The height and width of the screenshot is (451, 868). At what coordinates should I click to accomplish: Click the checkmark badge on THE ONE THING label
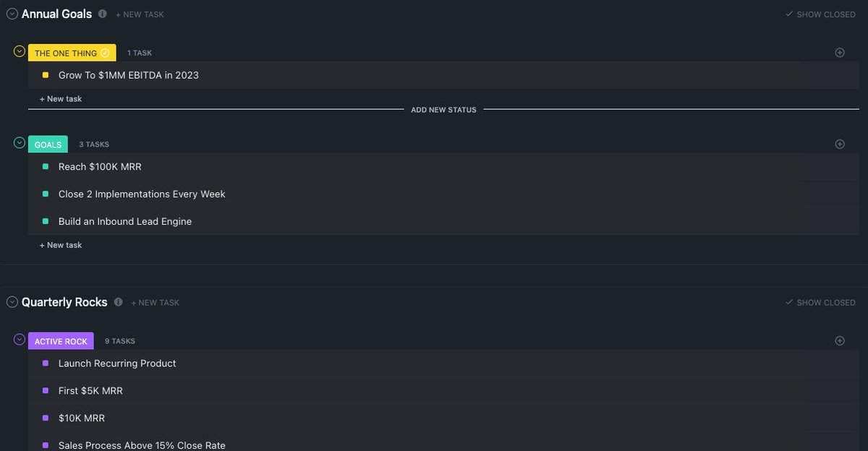coord(104,52)
